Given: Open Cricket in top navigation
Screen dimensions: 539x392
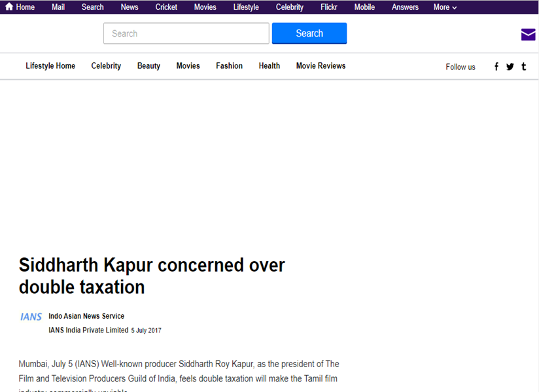Looking at the screenshot, I should click(166, 7).
